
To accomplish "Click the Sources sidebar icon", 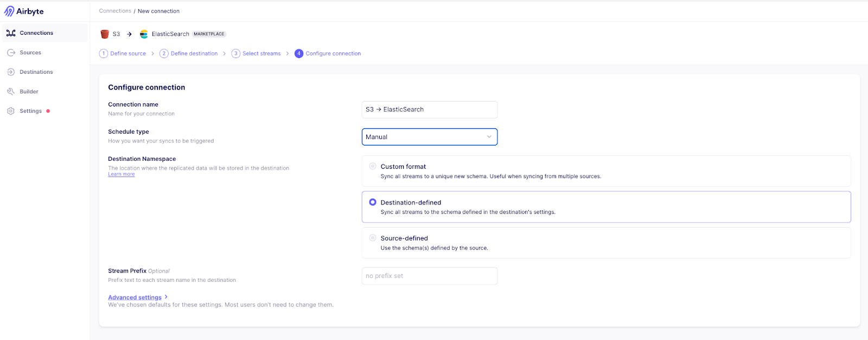I will (x=11, y=53).
